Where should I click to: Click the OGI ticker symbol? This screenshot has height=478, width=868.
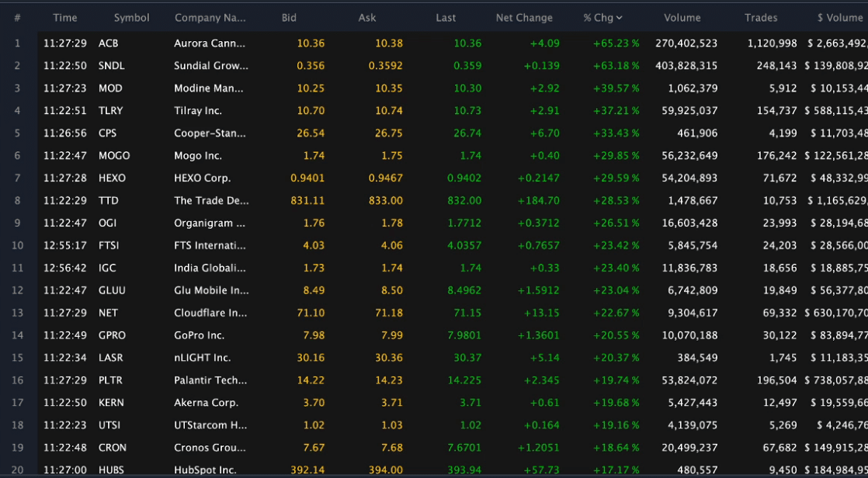tap(107, 223)
